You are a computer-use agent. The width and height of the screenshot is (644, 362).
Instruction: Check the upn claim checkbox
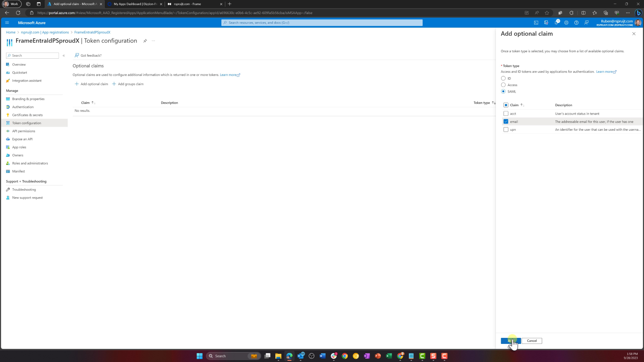click(x=506, y=130)
